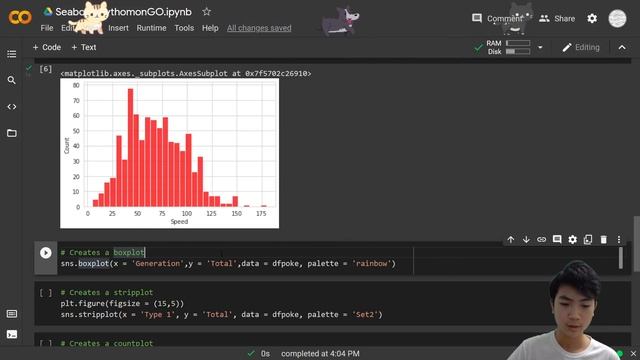Open the RAM and Disk resource indicator
Image resolution: width=640 pixels, height=360 pixels.
508,47
